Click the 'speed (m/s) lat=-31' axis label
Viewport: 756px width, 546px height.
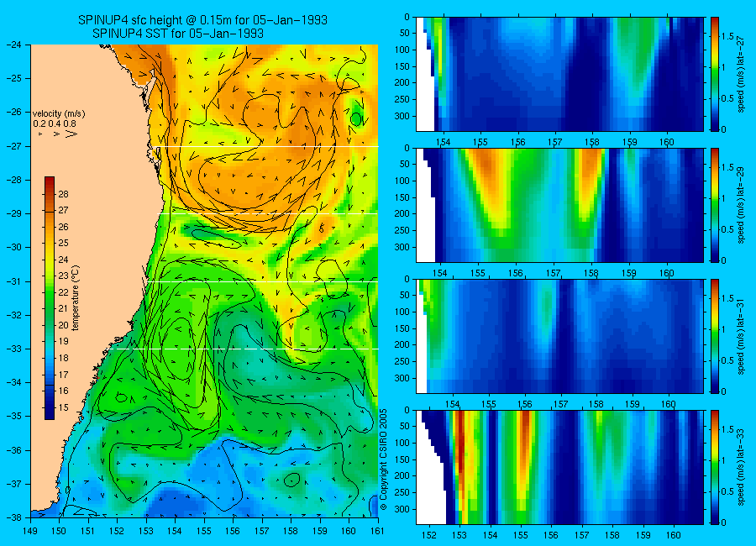(742, 336)
